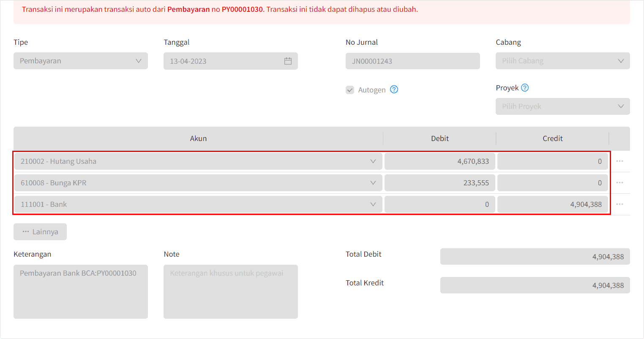Expand the Tipe Pembayaran dropdown
This screenshot has height=339, width=644.
point(81,61)
